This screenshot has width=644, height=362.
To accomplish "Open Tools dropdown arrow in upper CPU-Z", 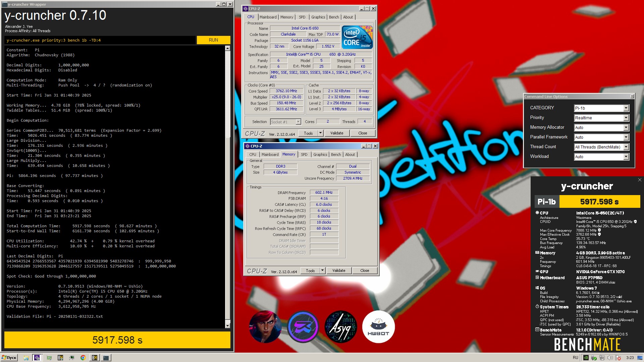I will [320, 133].
